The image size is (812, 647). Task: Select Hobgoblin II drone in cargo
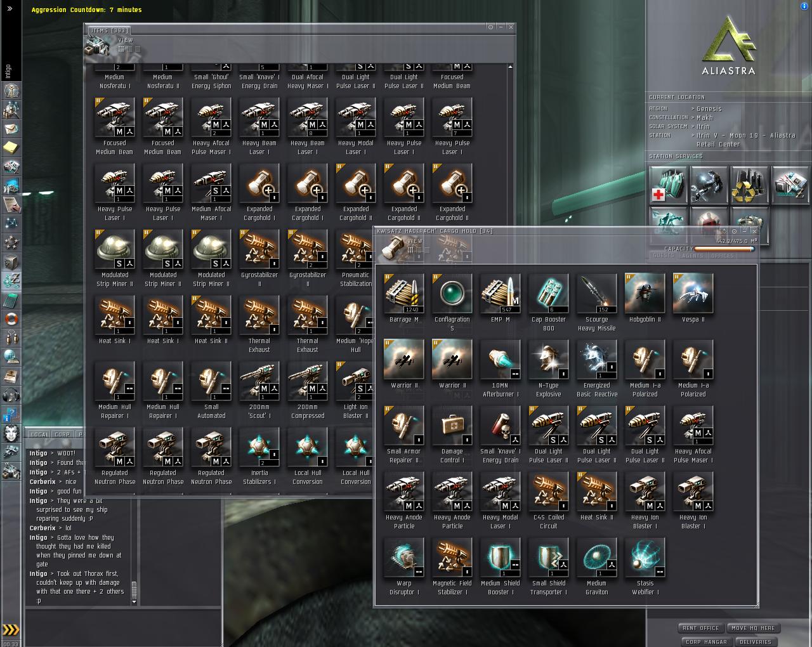point(645,298)
